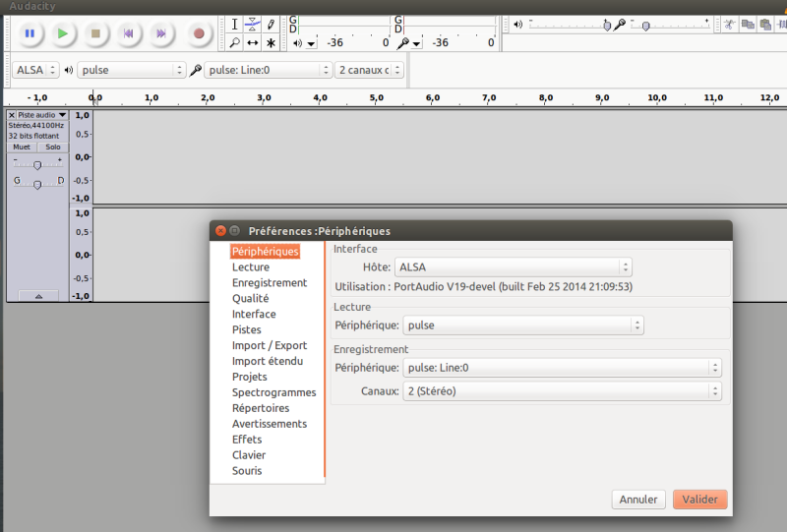The width and height of the screenshot is (787, 532).
Task: Select the Time Shift tool
Action: click(253, 43)
